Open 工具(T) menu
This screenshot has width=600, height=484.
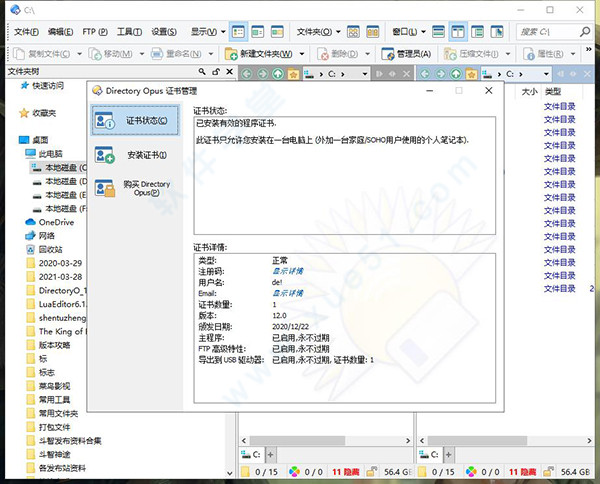(x=129, y=32)
